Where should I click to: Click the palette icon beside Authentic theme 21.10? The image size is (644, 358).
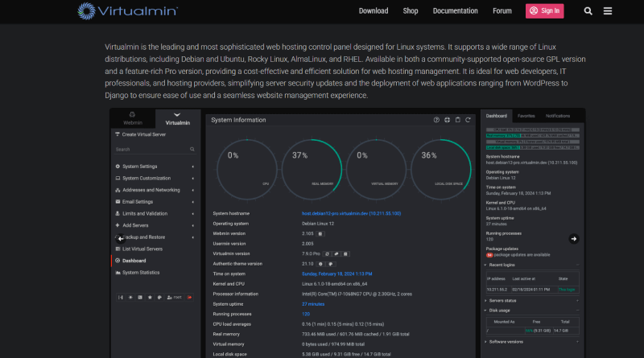(330, 264)
